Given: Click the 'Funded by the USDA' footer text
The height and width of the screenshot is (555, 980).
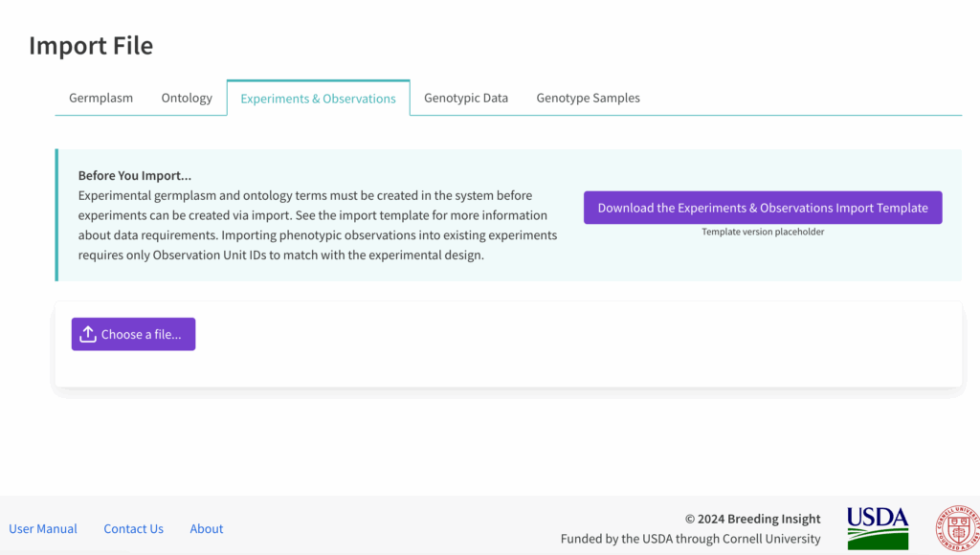Looking at the screenshot, I should [x=690, y=539].
